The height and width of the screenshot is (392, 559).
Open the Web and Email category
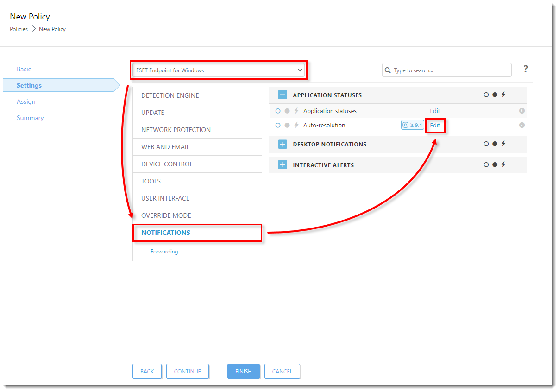tap(197, 147)
